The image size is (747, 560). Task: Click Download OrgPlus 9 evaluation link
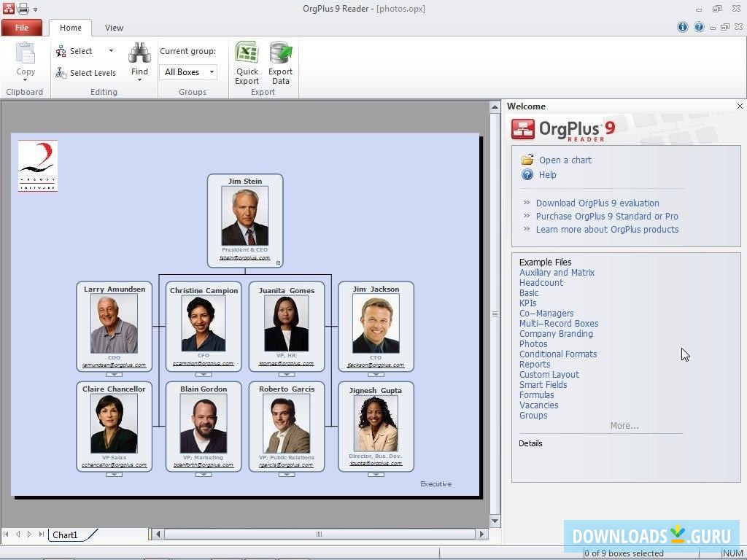(x=597, y=203)
